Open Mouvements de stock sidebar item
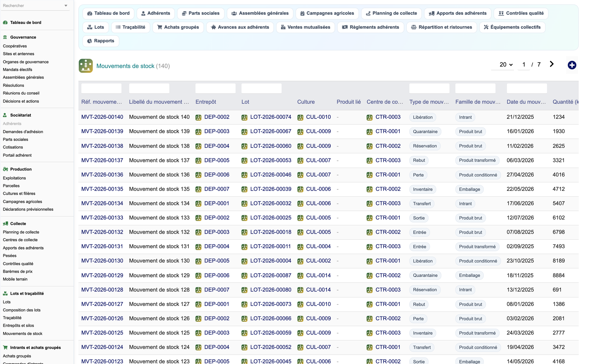589x364 pixels. pos(23,333)
